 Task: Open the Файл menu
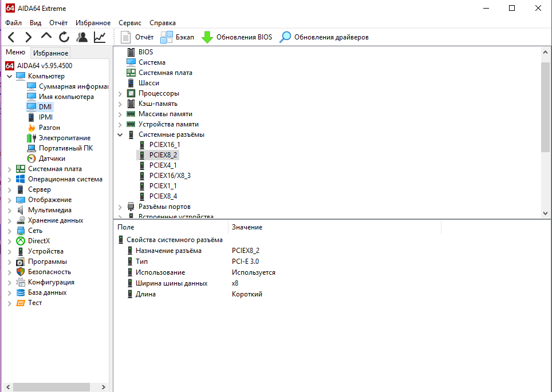(13, 23)
